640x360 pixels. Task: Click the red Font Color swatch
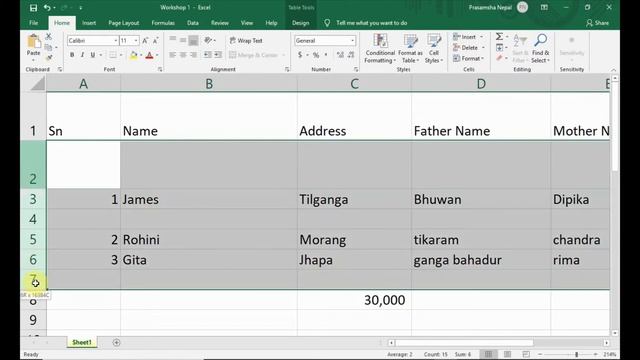(149, 55)
